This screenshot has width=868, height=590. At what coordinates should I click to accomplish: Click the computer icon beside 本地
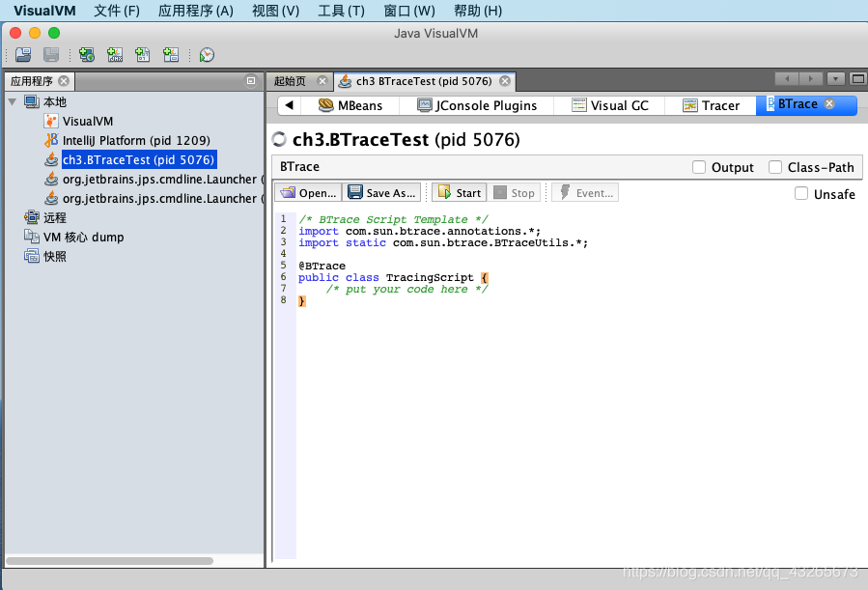click(x=32, y=101)
